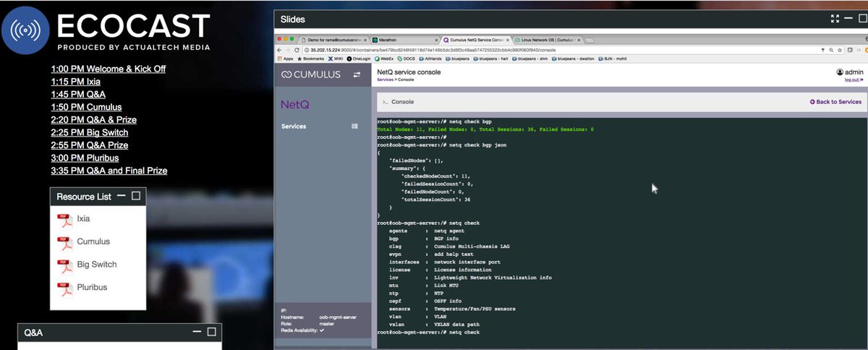Click the browser back arrow
This screenshot has height=350, width=868.
click(x=281, y=50)
